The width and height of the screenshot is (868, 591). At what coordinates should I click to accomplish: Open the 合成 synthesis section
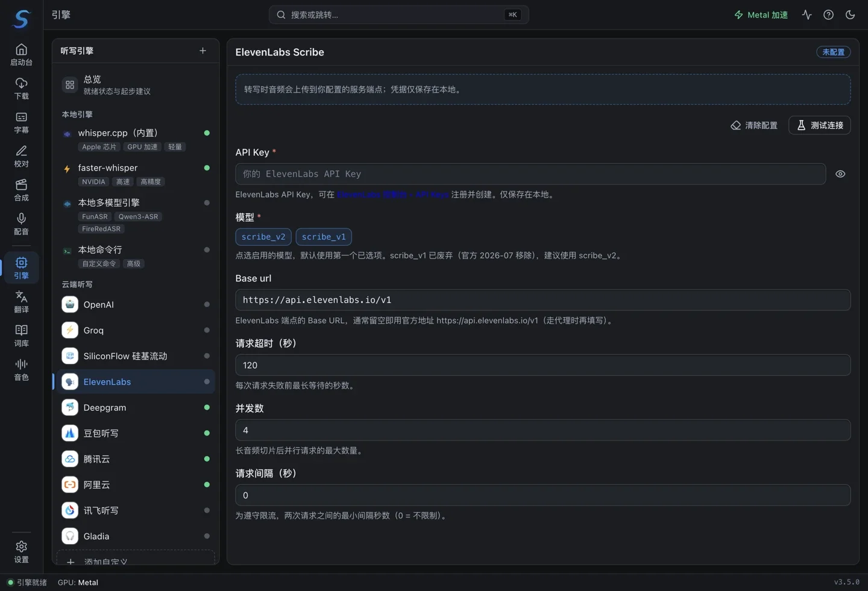tap(21, 190)
